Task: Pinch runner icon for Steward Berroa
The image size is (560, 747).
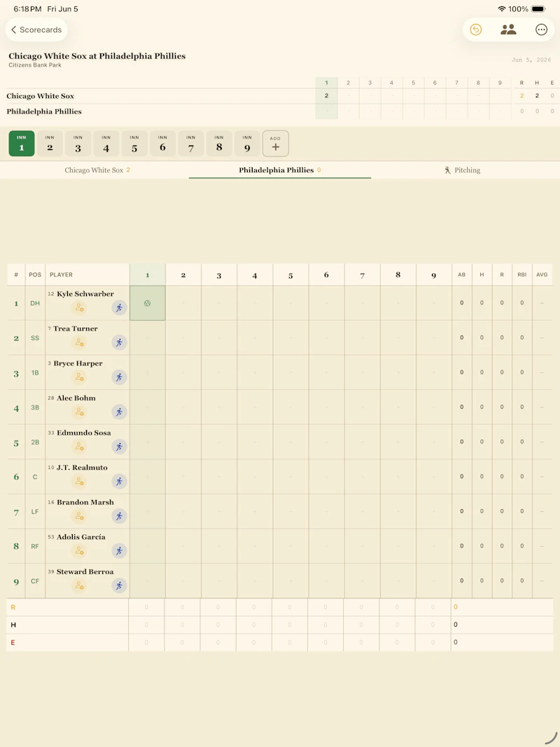Action: pyautogui.click(x=120, y=586)
